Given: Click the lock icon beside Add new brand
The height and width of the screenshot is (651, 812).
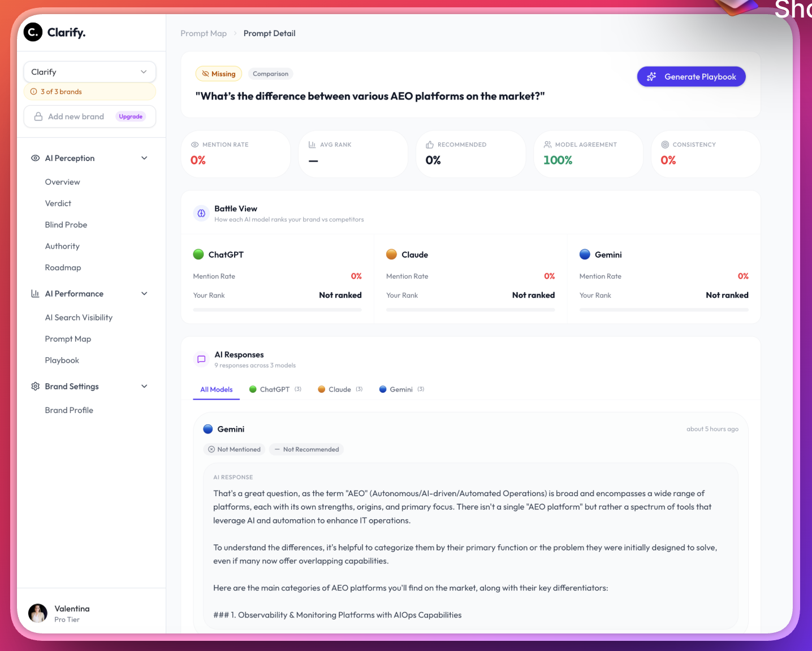Looking at the screenshot, I should pyautogui.click(x=38, y=116).
